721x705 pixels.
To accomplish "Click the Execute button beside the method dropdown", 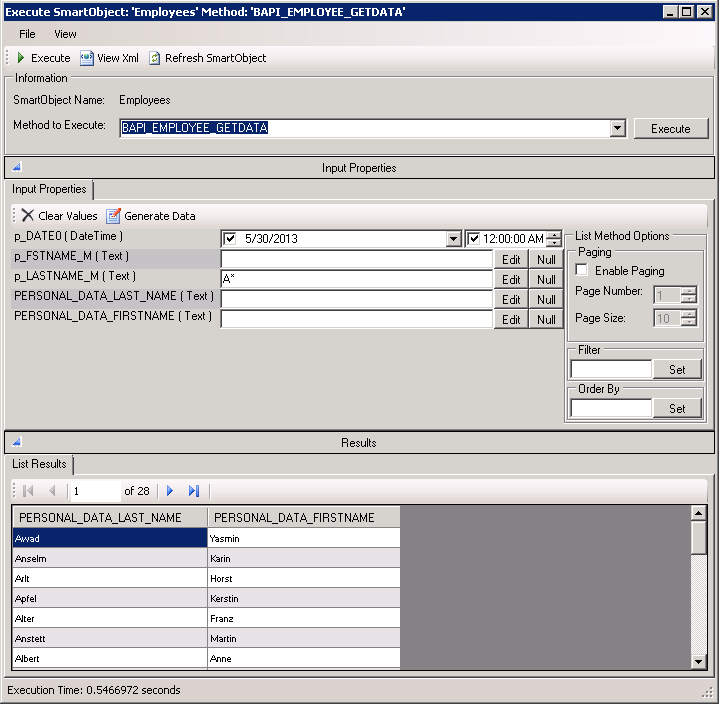I will [671, 128].
